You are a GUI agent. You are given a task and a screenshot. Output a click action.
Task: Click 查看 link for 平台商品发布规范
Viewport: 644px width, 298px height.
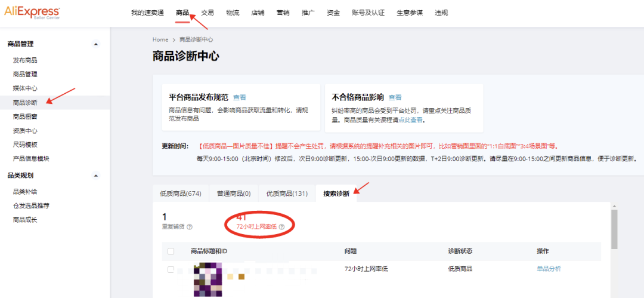[240, 97]
